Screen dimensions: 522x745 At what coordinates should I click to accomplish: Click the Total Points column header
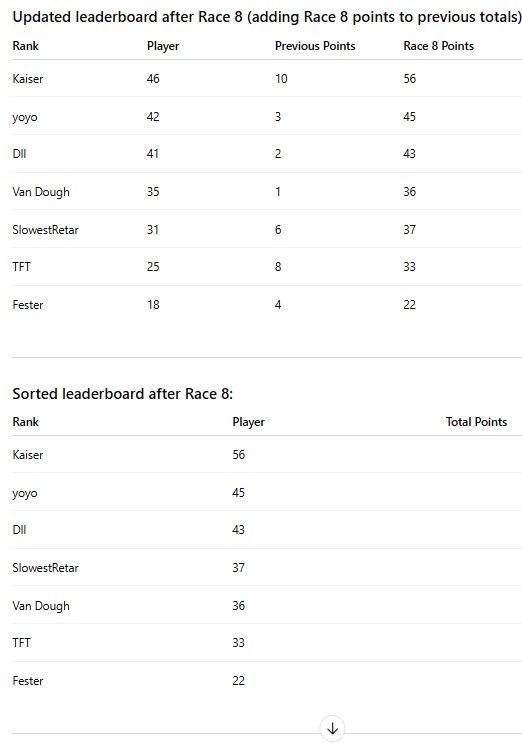pos(476,422)
